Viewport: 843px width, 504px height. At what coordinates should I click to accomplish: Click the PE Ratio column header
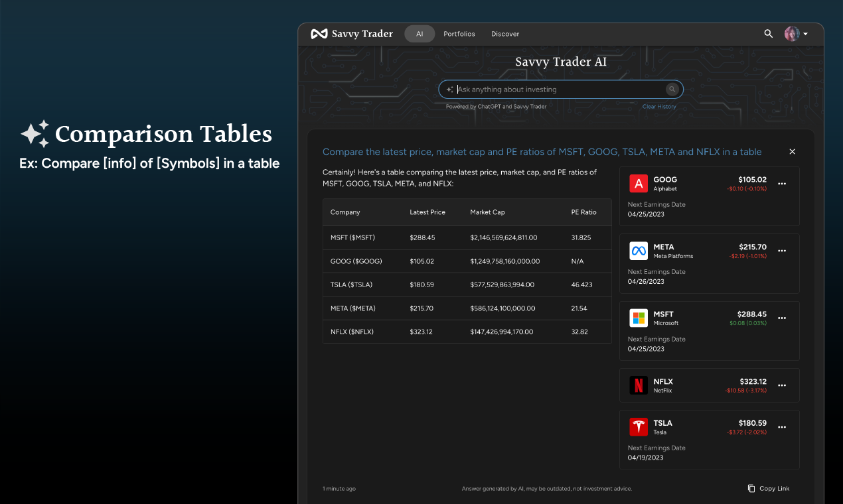tap(584, 212)
